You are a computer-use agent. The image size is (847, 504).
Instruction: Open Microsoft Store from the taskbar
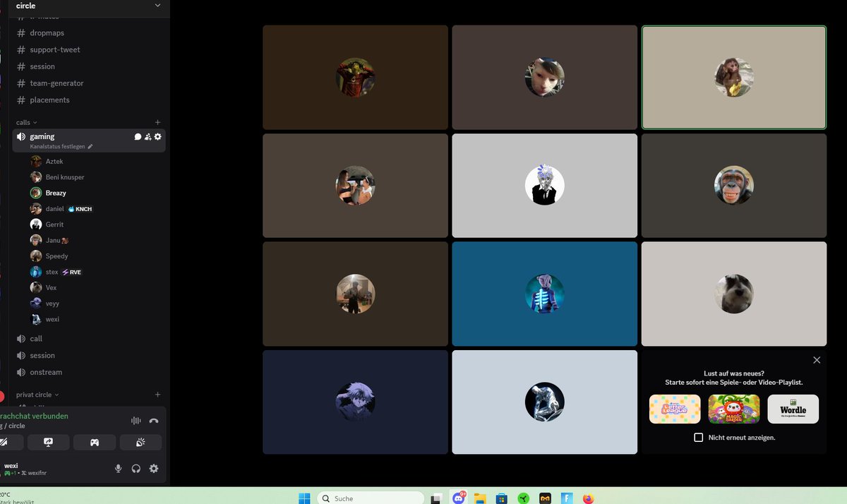coord(502,498)
